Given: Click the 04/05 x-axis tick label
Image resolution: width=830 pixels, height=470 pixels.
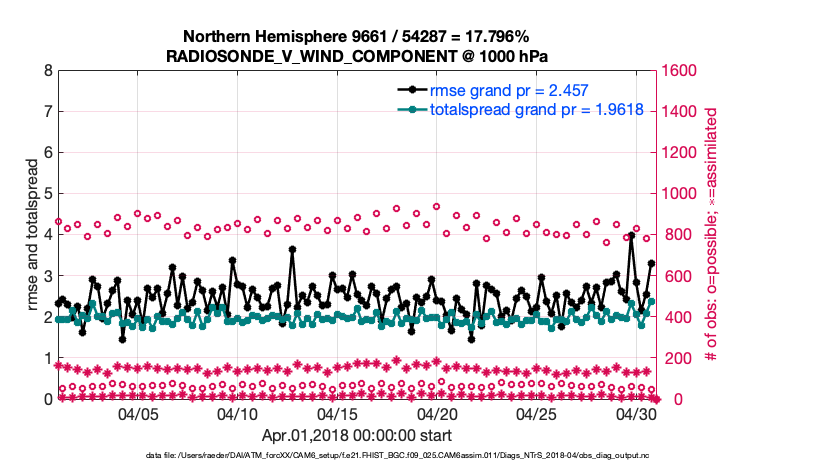Looking at the screenshot, I should coord(138,414).
